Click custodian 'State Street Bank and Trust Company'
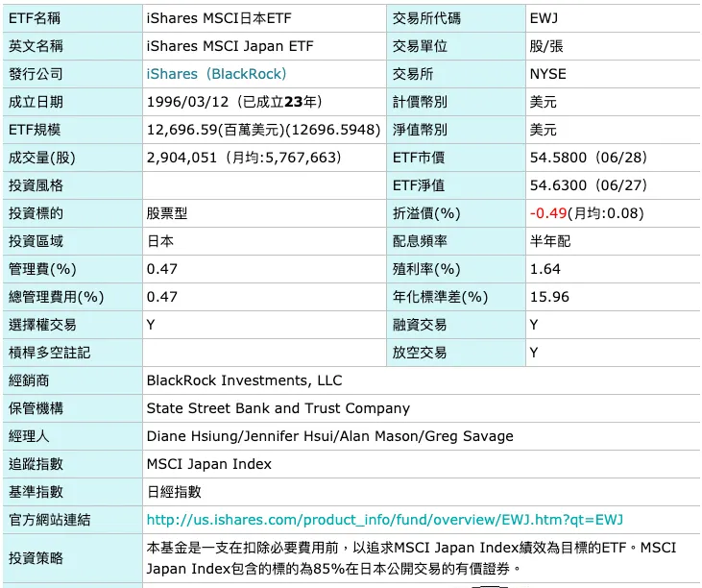 coord(278,408)
